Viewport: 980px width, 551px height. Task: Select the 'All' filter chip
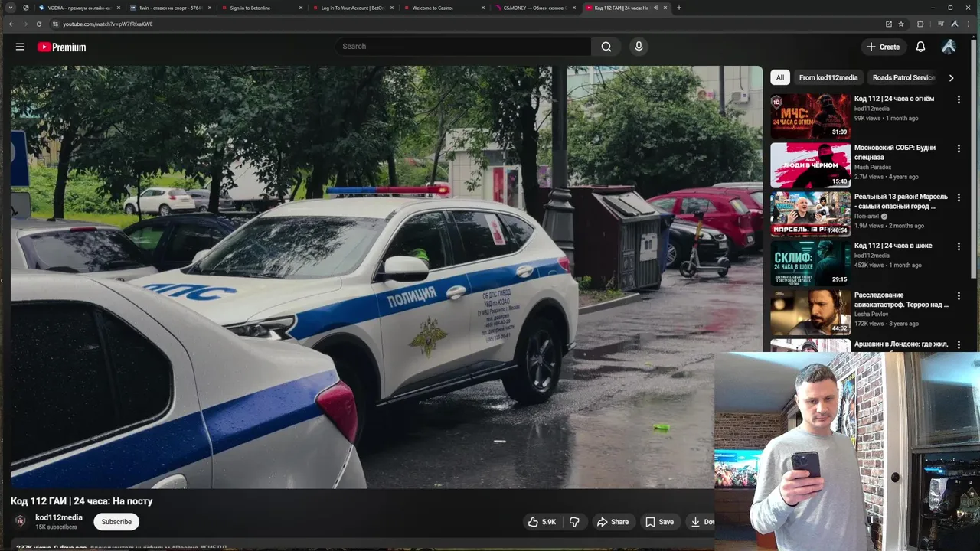(779, 77)
